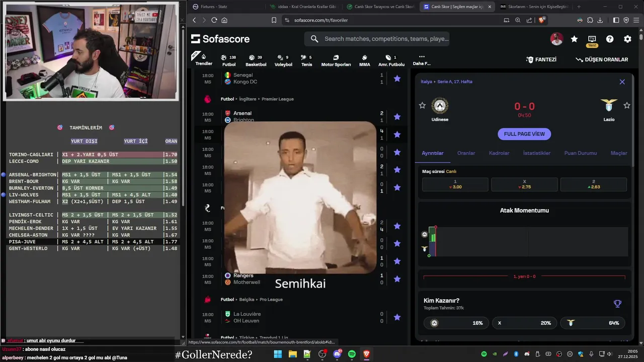The width and height of the screenshot is (644, 362).
Task: Switch to the iddaa browser tab
Action: pos(304,7)
